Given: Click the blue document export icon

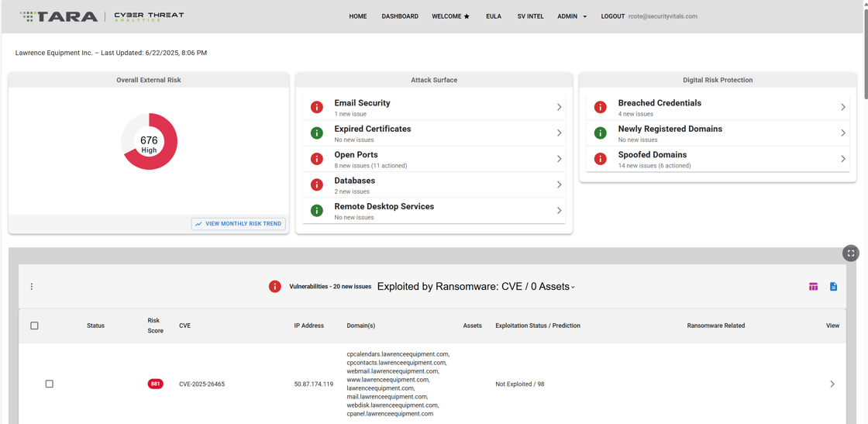Looking at the screenshot, I should (834, 286).
